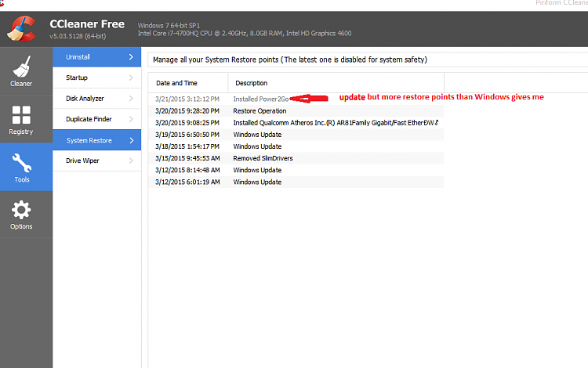Select the Installed Qualcomm Atheros restore point
The image size is (588, 368).
coord(296,123)
